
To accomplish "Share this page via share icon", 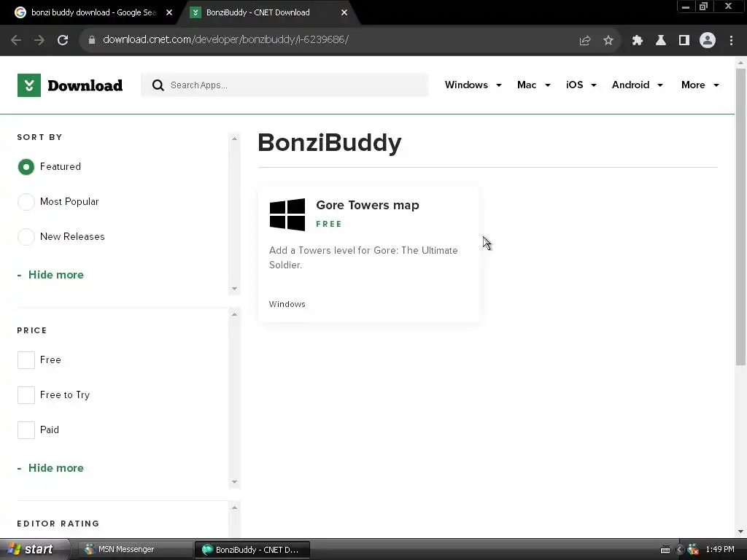I will [x=585, y=41].
